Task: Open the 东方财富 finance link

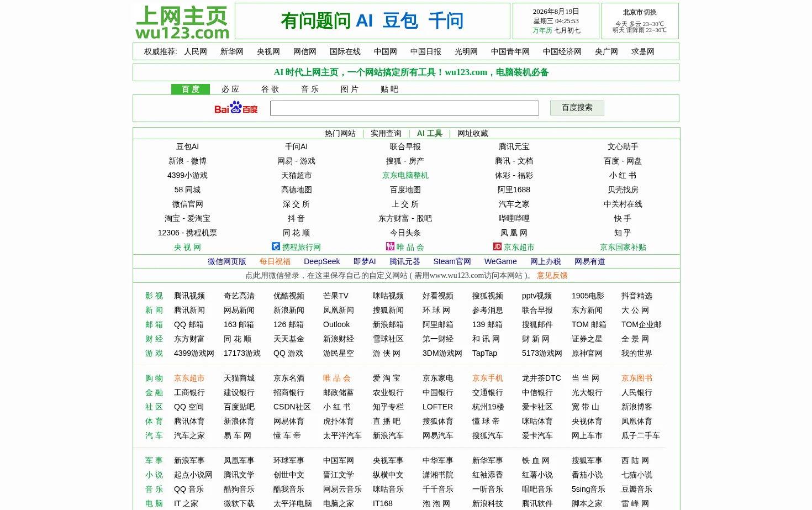Action: pyautogui.click(x=189, y=339)
